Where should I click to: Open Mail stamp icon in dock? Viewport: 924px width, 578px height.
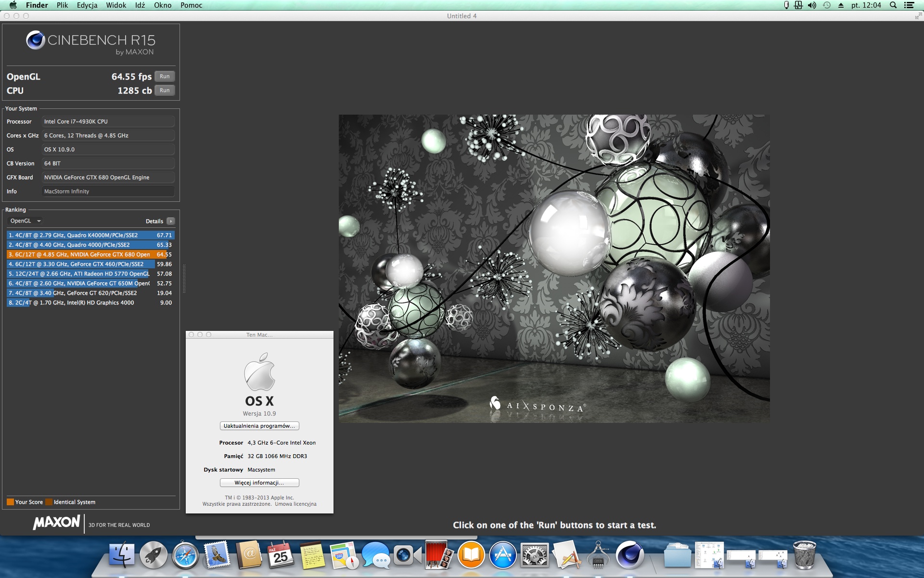(217, 555)
